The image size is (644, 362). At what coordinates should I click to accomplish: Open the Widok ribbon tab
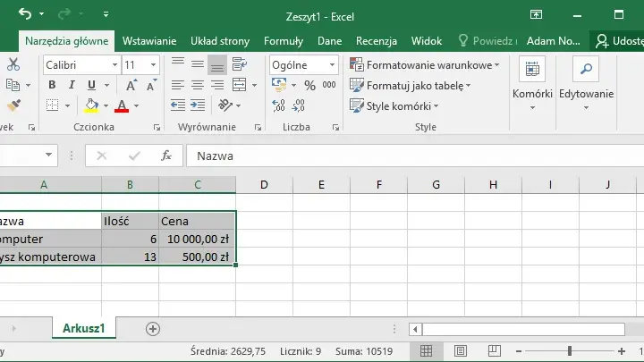click(x=427, y=41)
